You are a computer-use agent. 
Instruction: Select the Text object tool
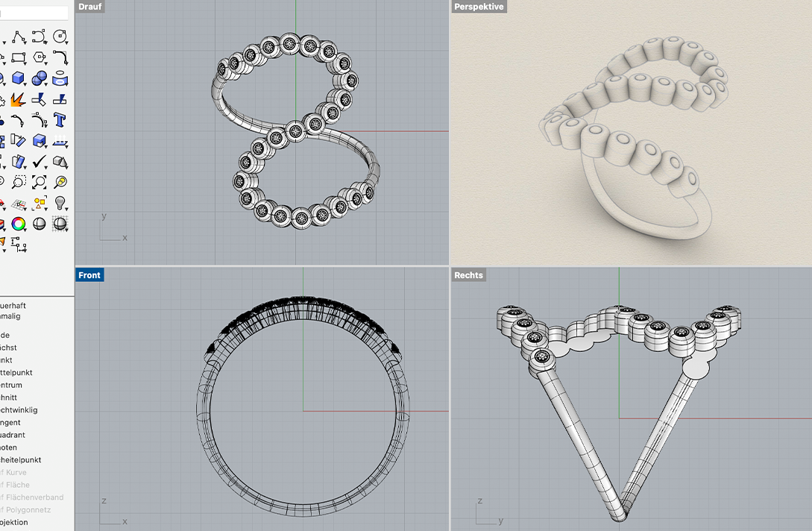pos(60,120)
